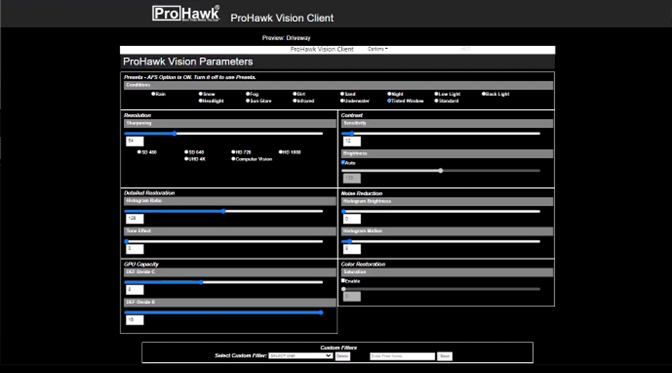Click the Conditions section header bar
The image size is (672, 373).
338,85
